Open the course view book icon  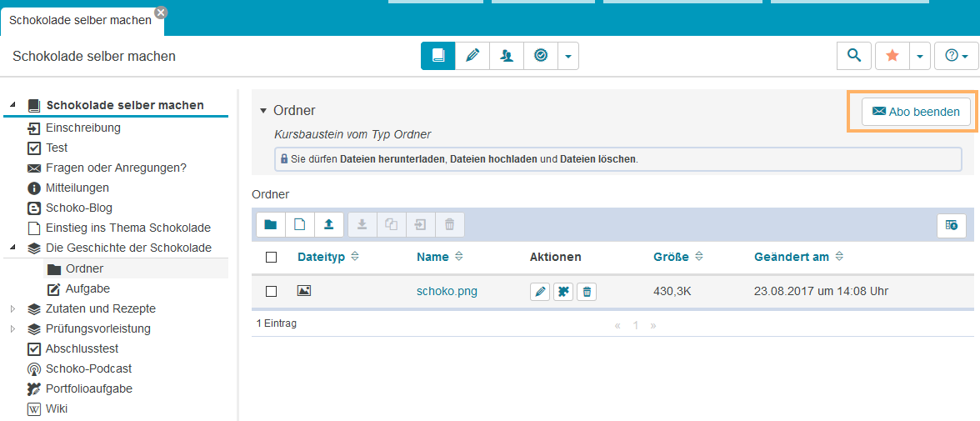pos(438,56)
